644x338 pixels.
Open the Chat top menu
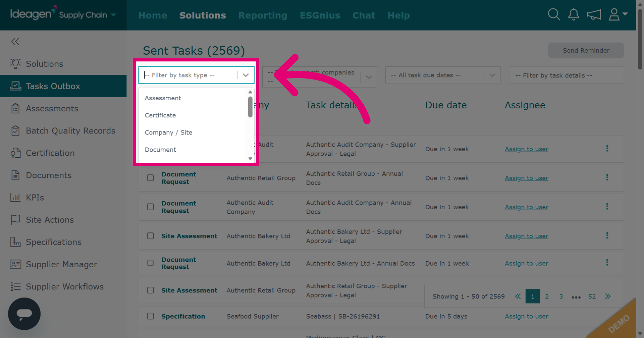364,15
